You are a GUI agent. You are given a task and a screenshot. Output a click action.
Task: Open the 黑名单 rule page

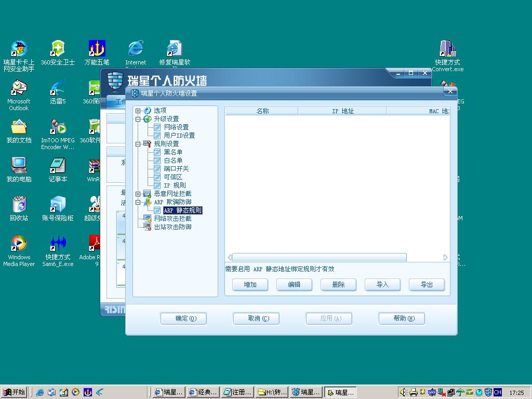173,152
